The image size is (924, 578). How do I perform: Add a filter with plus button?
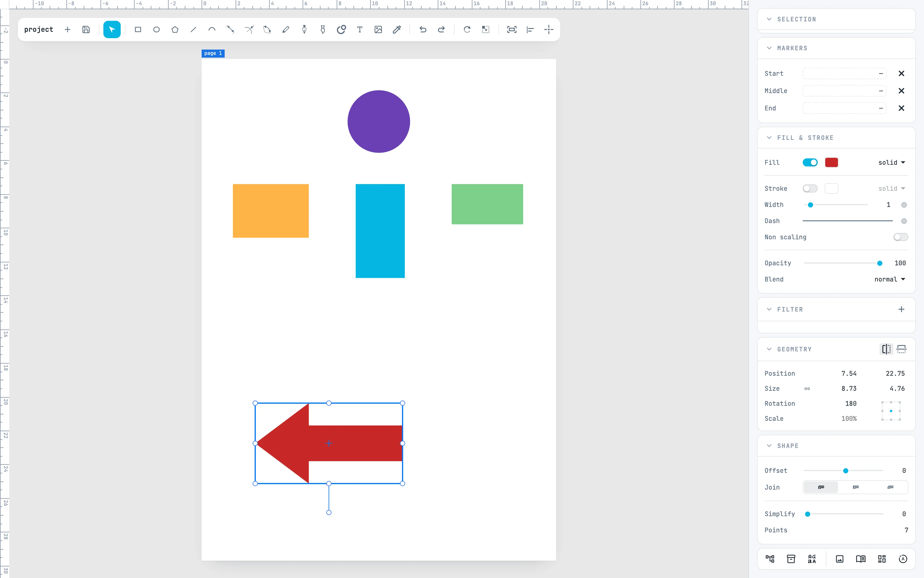(x=901, y=309)
